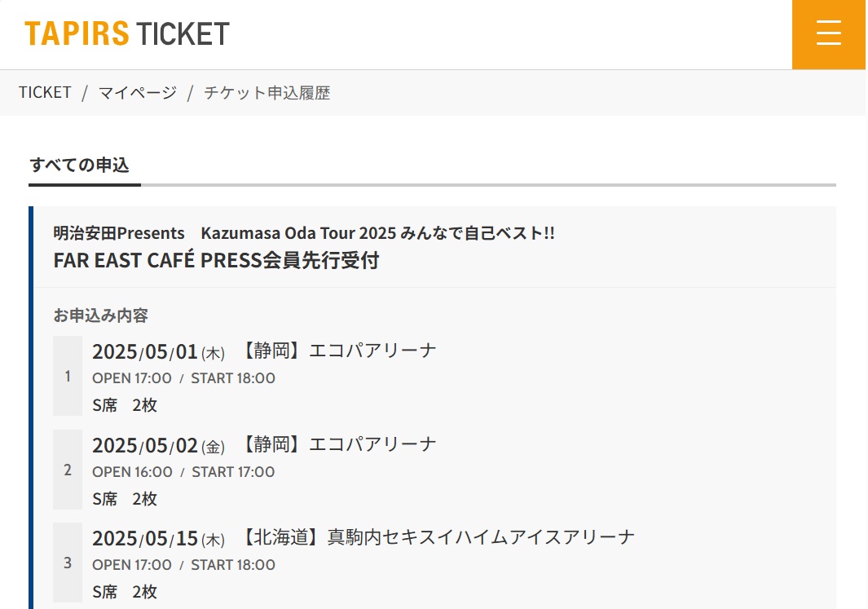The width and height of the screenshot is (868, 609).
Task: Click S席 2枚 under the May 1 show
Action: 125,405
